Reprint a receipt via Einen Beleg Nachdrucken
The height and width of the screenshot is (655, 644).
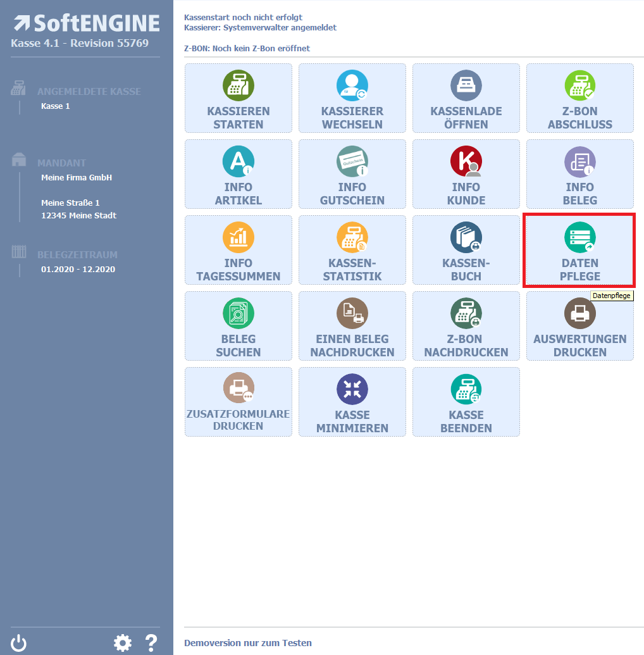tap(352, 326)
